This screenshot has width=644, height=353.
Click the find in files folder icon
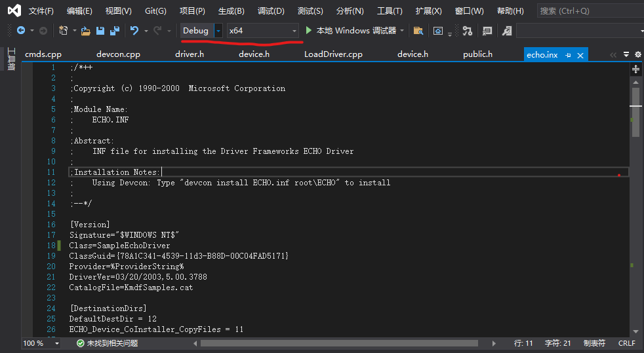click(x=418, y=31)
